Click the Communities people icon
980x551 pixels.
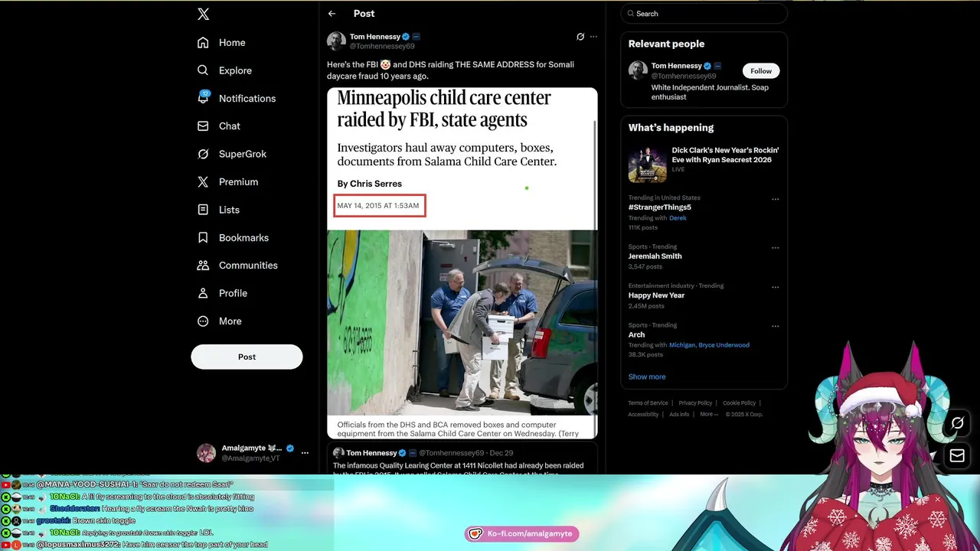(x=203, y=266)
